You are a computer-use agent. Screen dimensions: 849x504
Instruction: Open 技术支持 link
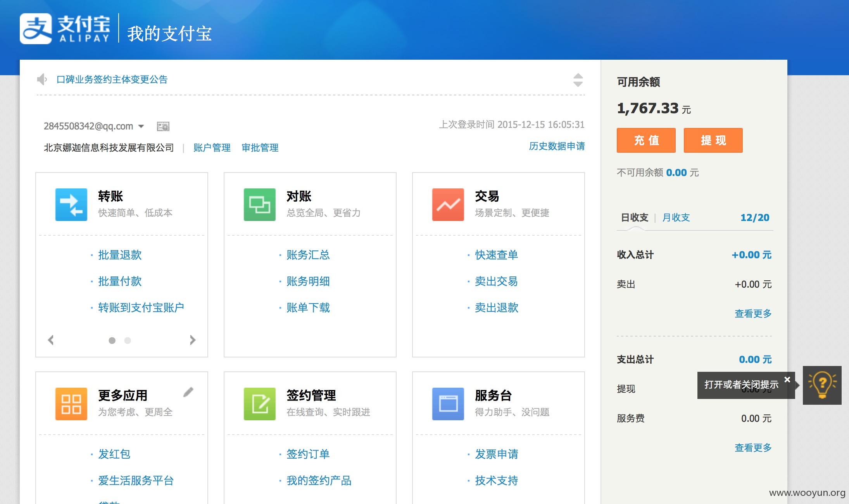tap(497, 480)
